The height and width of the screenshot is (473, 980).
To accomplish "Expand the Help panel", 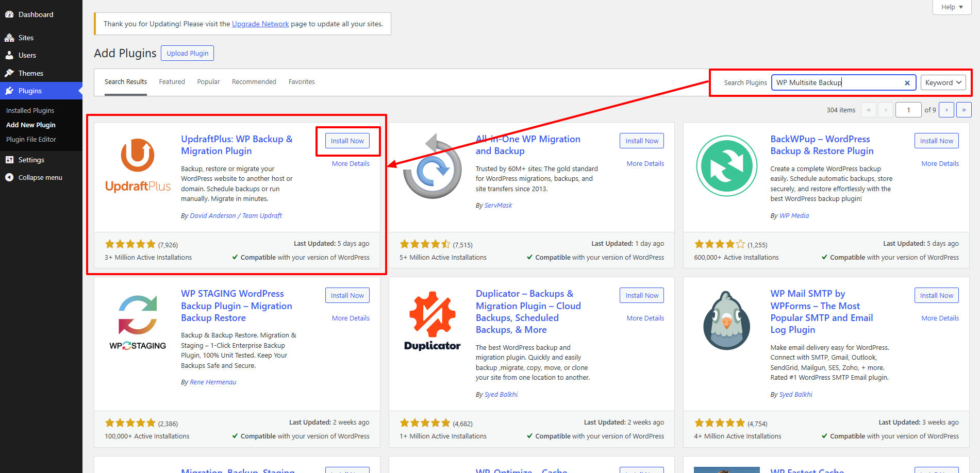I will click(952, 7).
